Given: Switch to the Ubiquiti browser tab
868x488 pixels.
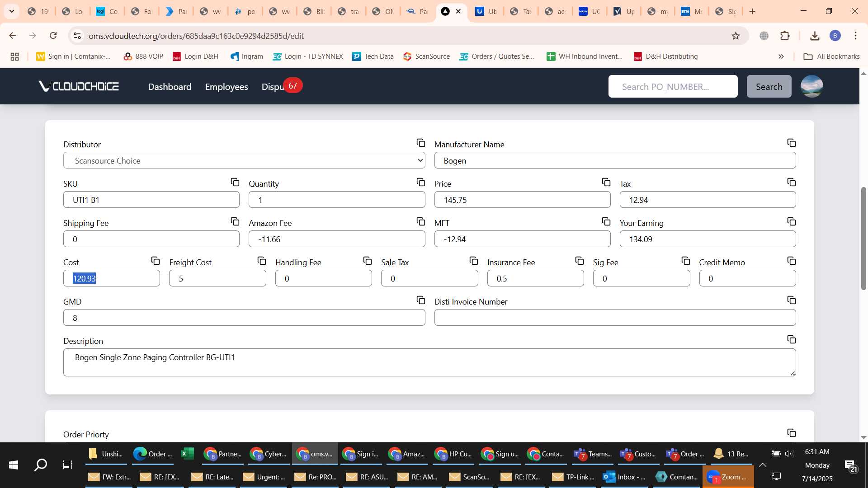Looking at the screenshot, I should coord(486,11).
